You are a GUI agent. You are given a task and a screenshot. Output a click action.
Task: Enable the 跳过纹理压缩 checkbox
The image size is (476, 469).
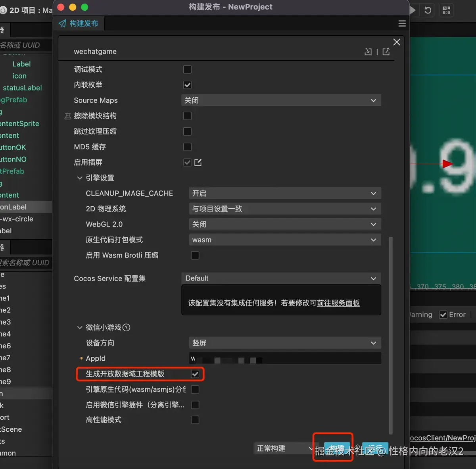(187, 131)
